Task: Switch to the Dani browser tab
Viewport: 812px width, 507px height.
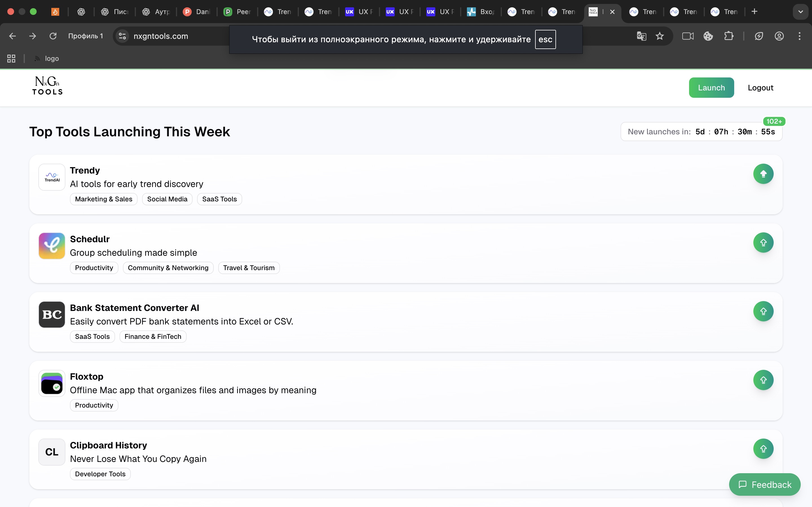Action: click(197, 12)
